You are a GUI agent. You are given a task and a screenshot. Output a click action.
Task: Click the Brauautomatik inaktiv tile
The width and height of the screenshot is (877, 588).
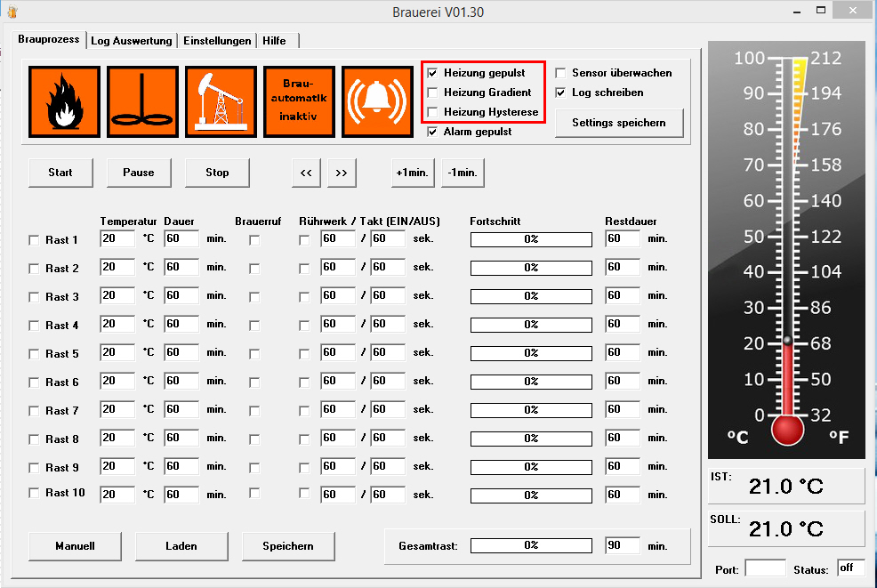pos(299,101)
